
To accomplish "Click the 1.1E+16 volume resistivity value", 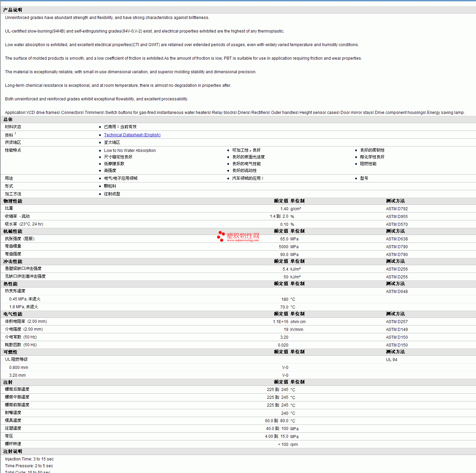I will coord(281,322).
